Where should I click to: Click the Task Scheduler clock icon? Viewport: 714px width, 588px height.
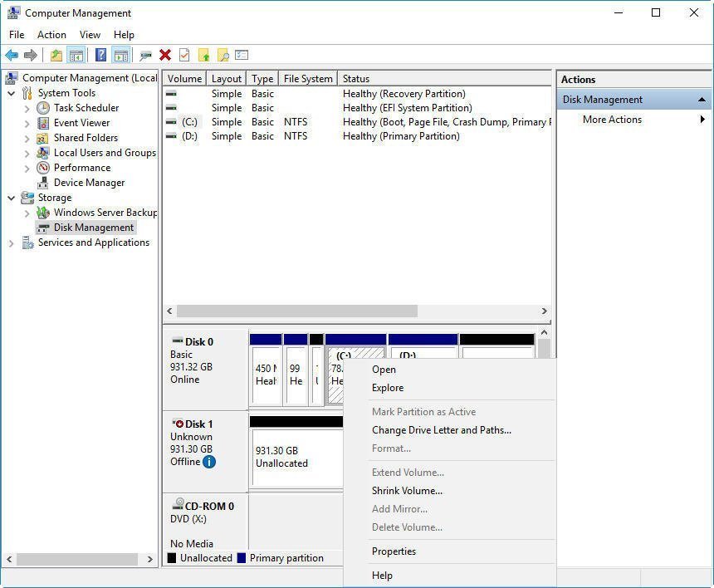coord(43,108)
